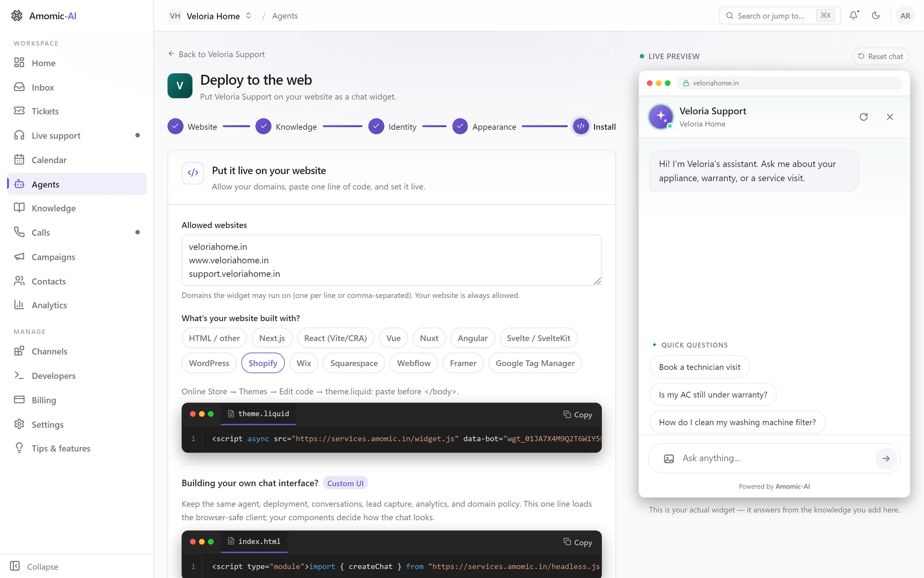Open the notifications bell
924x578 pixels.
click(x=853, y=15)
